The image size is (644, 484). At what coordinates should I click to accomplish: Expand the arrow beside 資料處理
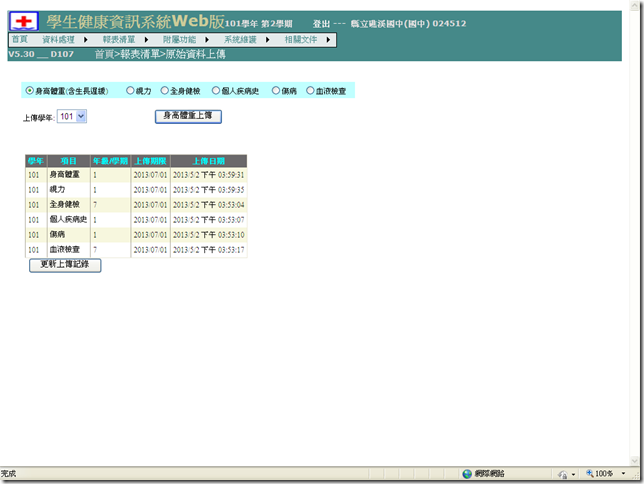click(x=85, y=40)
